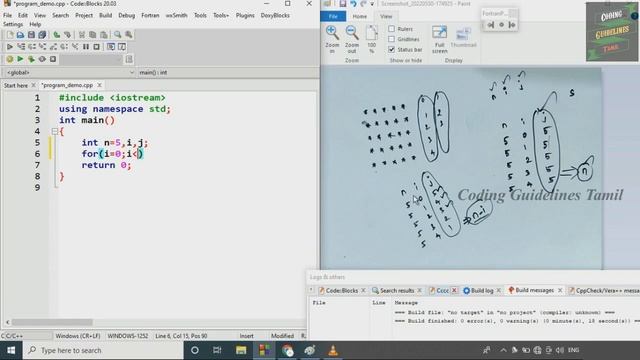This screenshot has width=640, height=360.
Task: Uncheck the Status bar checkbox in Paint
Action: 391,49
